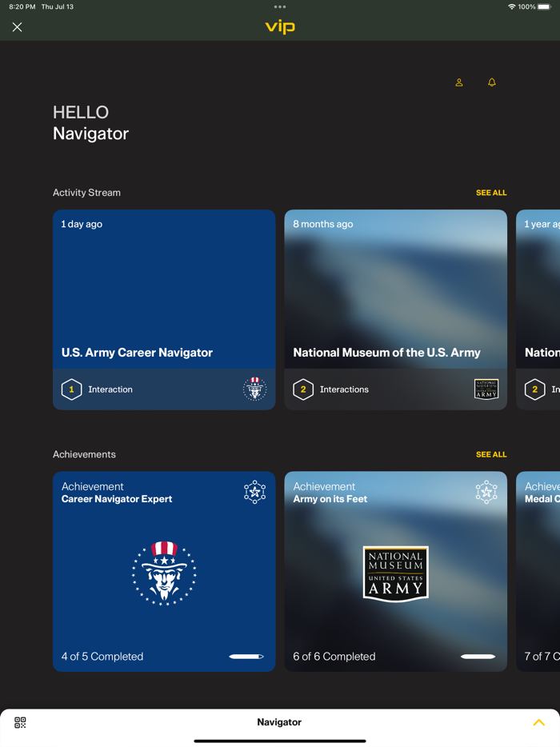This screenshot has width=560, height=747.
Task: Tap the Uncle Sam emblem on the activity card
Action: 254,389
